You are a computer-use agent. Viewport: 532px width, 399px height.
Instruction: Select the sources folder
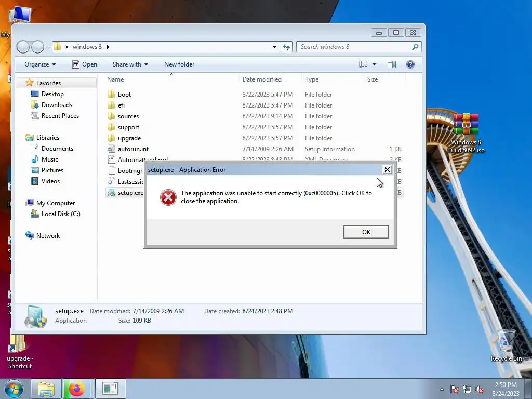(x=128, y=116)
